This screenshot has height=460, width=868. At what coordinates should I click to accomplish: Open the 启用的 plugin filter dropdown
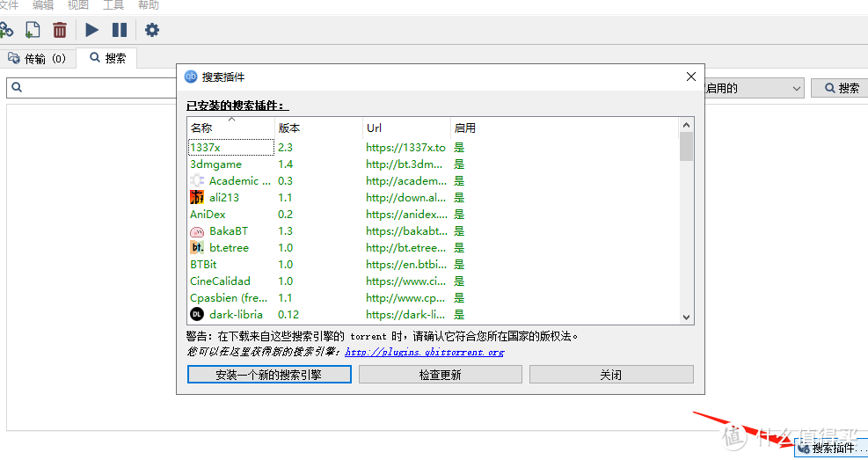click(753, 88)
